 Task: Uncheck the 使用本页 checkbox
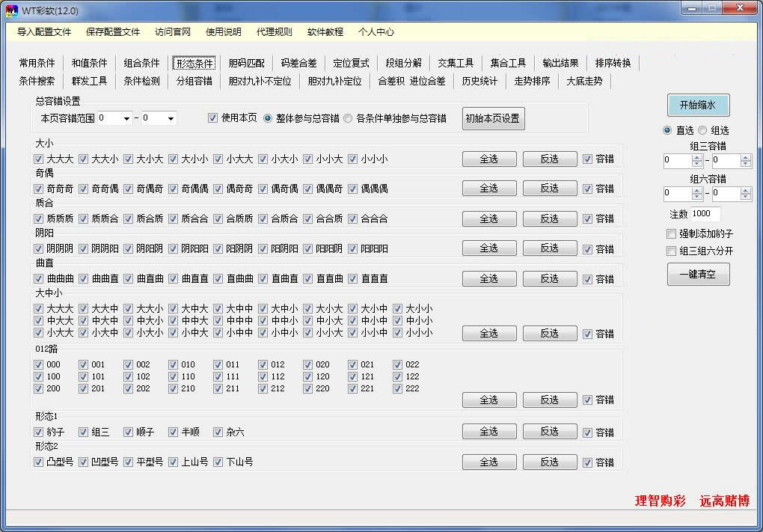[213, 117]
